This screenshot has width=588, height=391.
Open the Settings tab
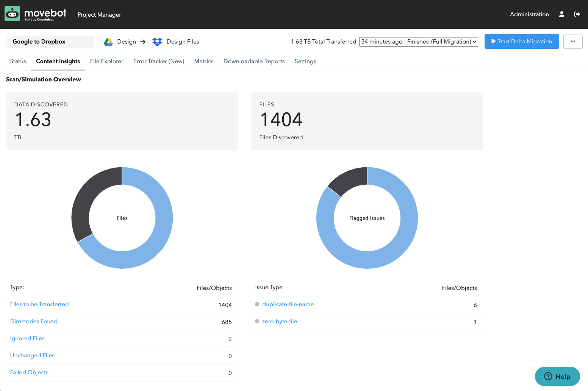coord(305,61)
